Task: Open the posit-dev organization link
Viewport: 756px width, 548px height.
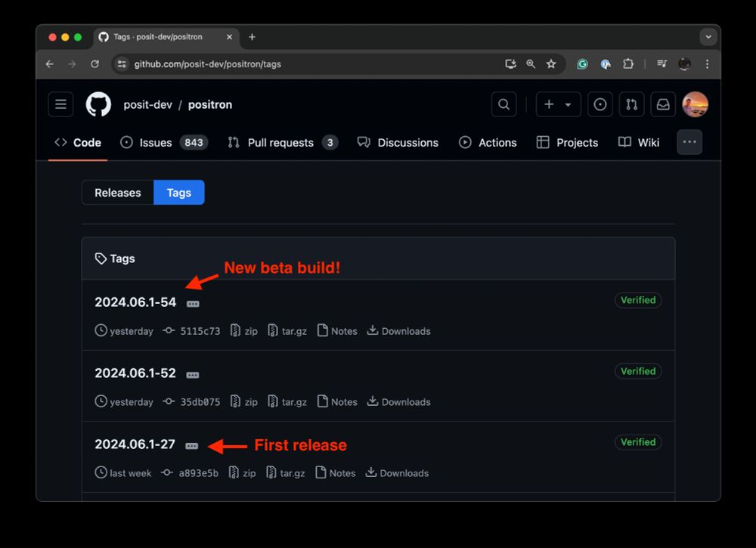Action: (147, 104)
